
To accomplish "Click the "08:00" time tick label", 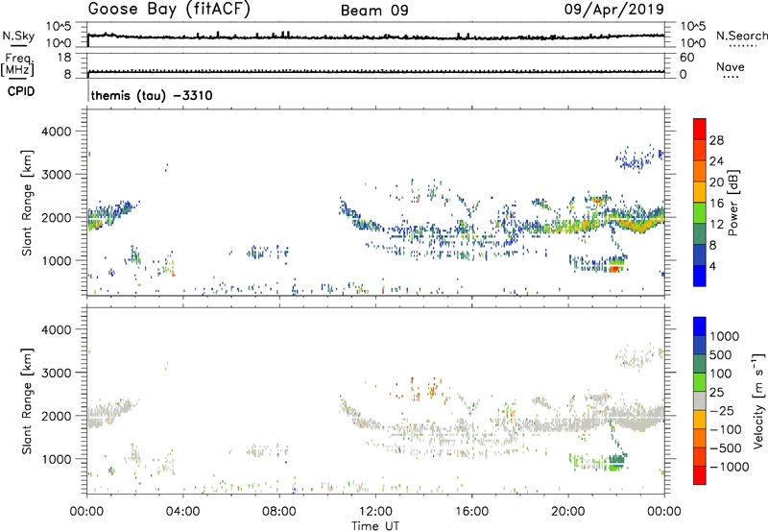I will click(x=278, y=512).
